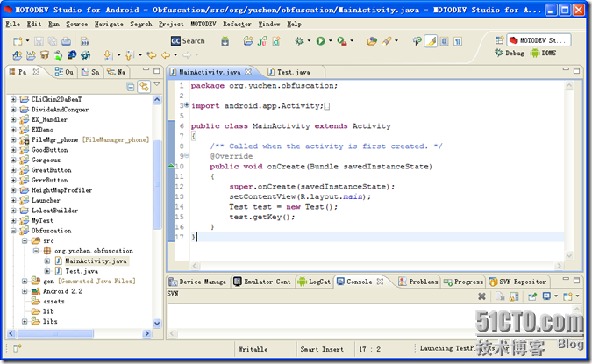Click the New wizard toolbar icon
The width and height of the screenshot is (592, 364).
coord(18,41)
